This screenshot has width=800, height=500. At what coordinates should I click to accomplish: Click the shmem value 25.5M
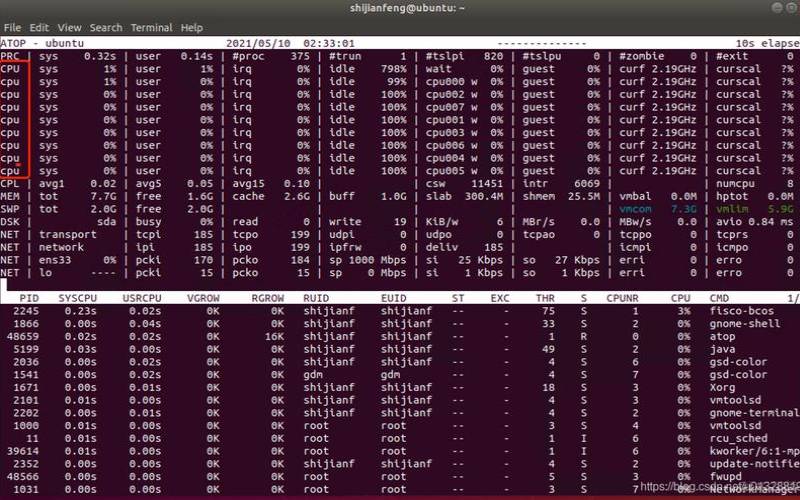click(584, 196)
